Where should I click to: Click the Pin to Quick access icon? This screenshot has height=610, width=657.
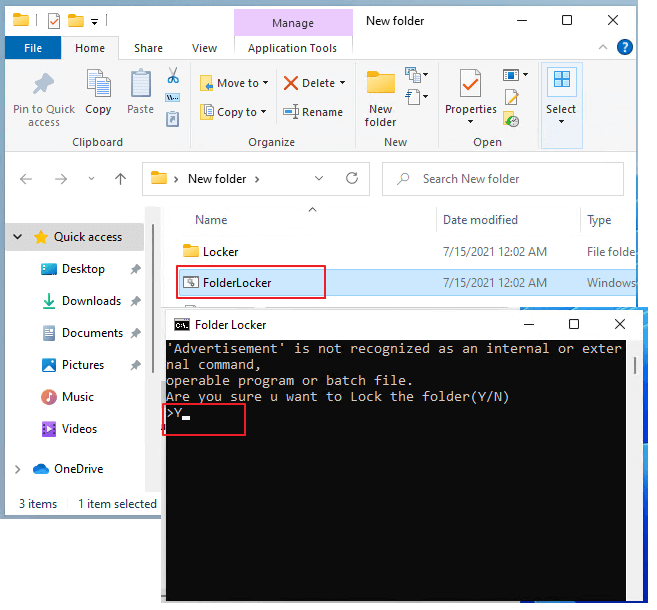click(x=43, y=85)
